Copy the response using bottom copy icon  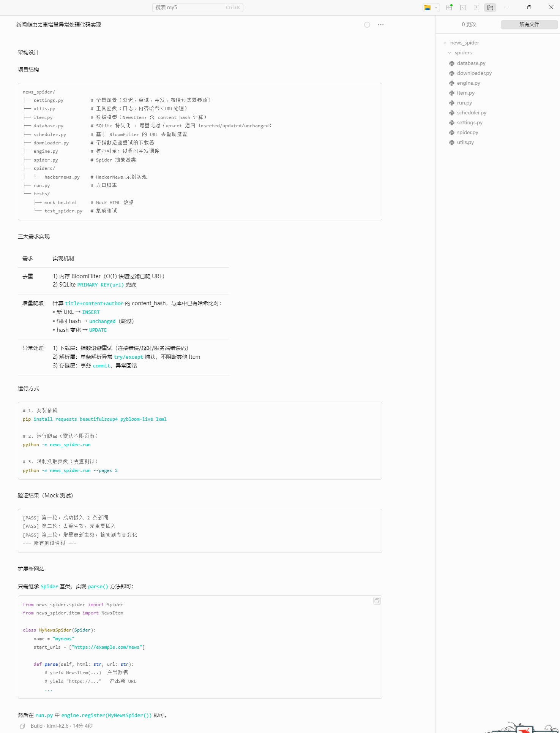click(22, 726)
